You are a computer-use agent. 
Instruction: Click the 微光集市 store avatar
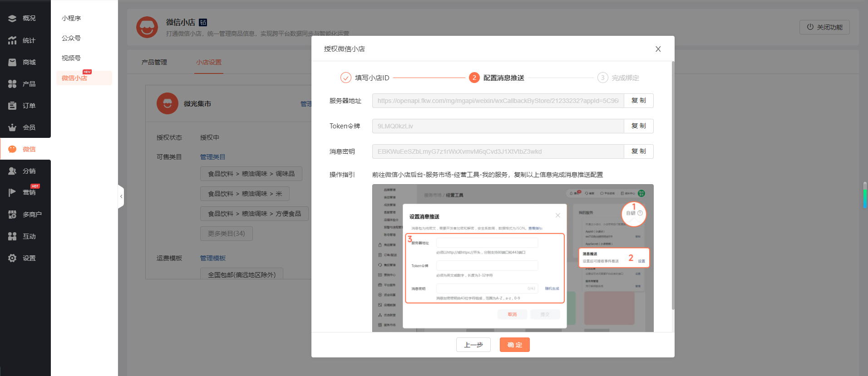(168, 103)
